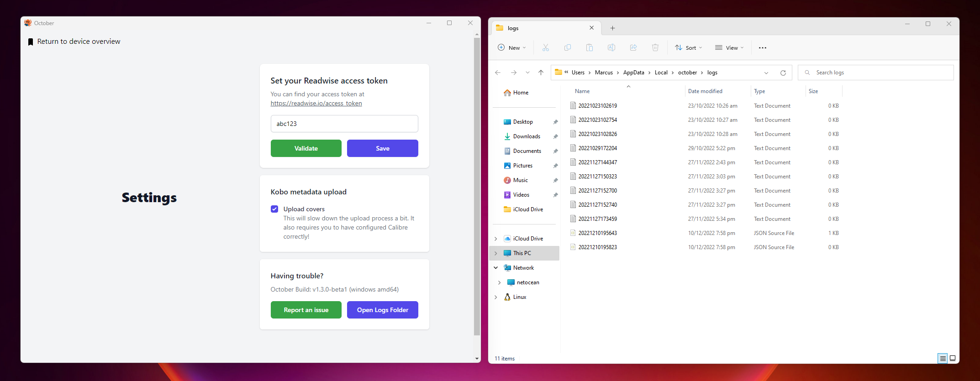This screenshot has height=381, width=980.
Task: Add a new File Explorer tab
Action: pyautogui.click(x=613, y=28)
